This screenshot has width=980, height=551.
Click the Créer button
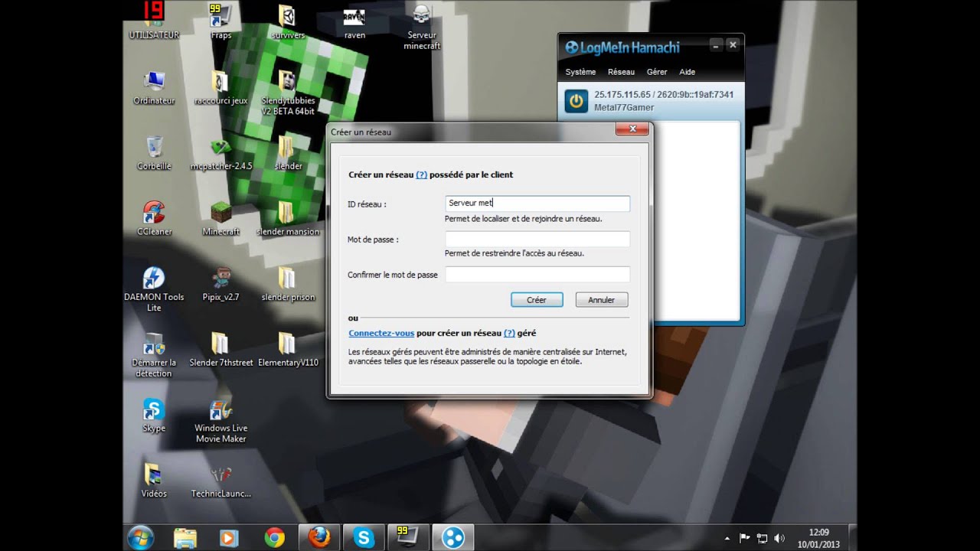[x=537, y=300]
